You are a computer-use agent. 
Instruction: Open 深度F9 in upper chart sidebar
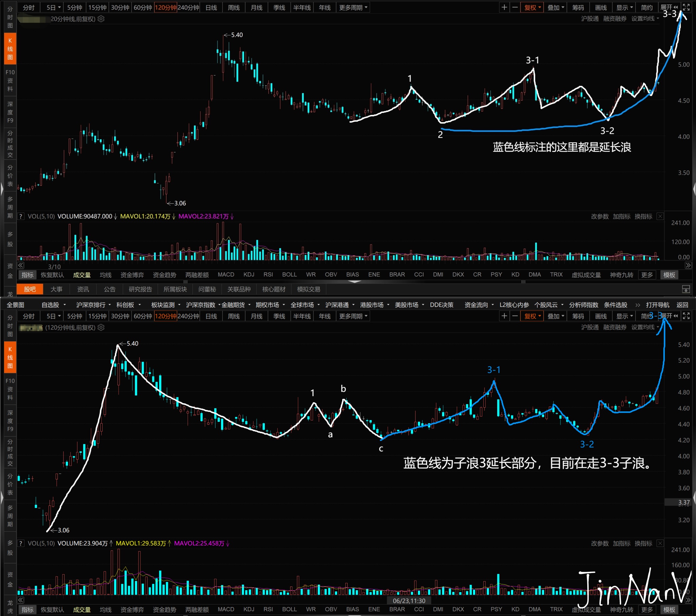pos(10,112)
